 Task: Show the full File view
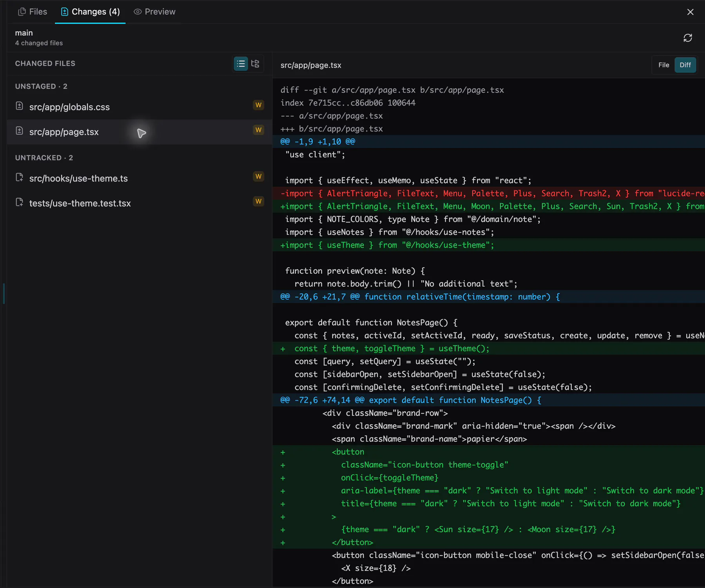point(663,65)
